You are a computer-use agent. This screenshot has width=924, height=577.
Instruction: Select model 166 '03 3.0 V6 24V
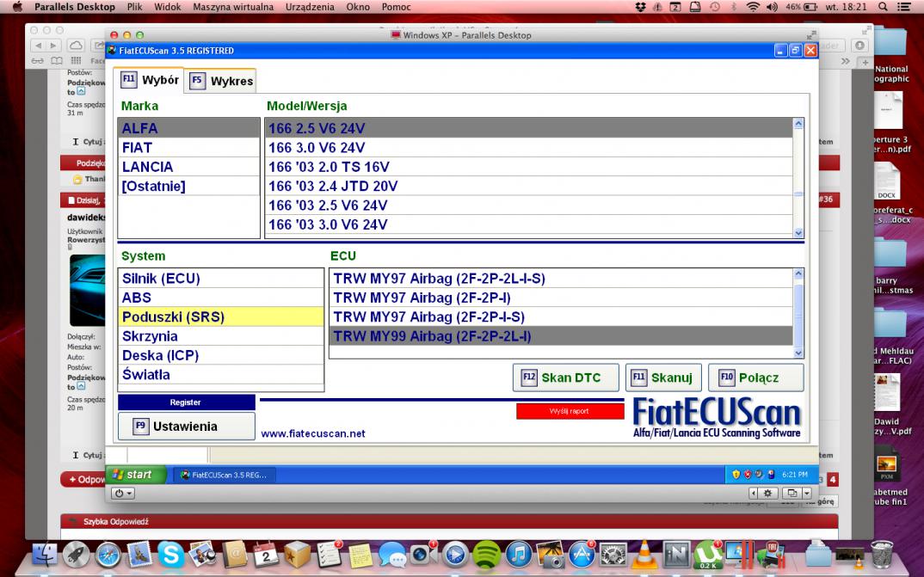(x=528, y=224)
